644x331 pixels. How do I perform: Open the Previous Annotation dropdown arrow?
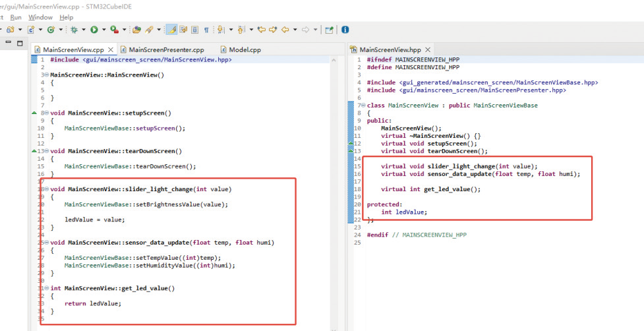coord(250,30)
